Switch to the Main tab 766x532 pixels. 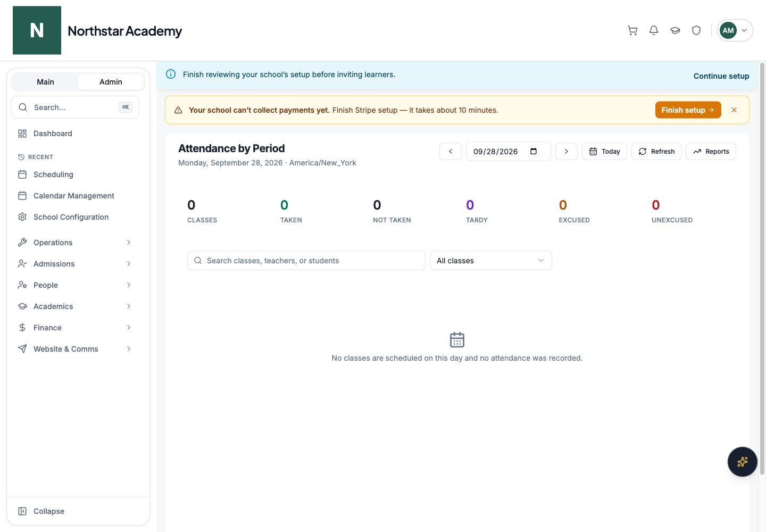click(45, 82)
